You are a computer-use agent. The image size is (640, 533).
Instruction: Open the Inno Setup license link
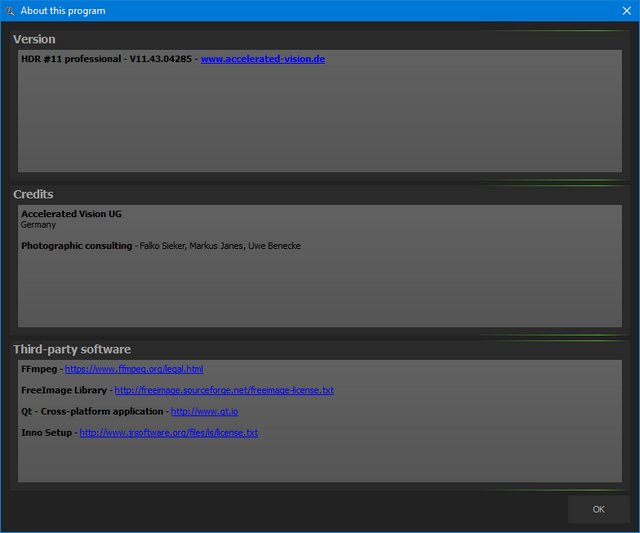point(168,433)
